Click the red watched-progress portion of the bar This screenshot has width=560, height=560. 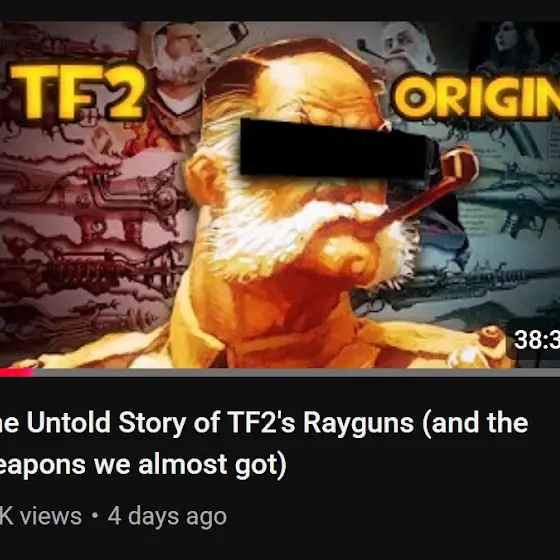(16, 372)
